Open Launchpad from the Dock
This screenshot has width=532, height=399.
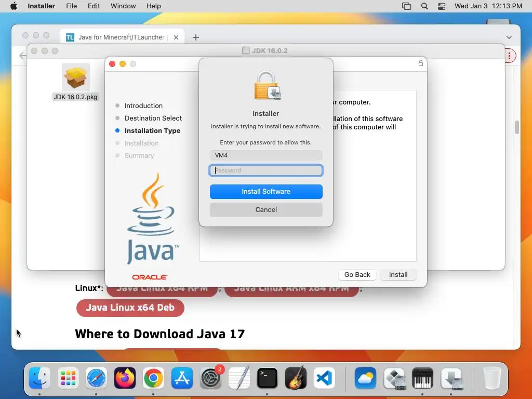click(x=68, y=378)
